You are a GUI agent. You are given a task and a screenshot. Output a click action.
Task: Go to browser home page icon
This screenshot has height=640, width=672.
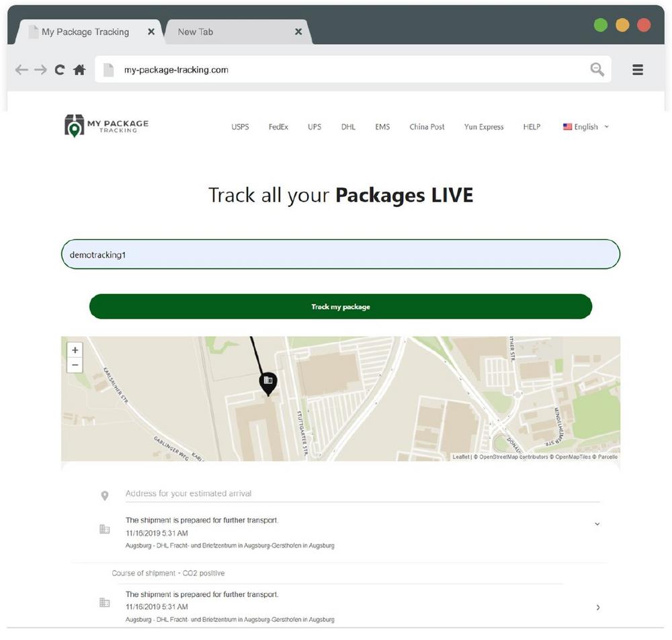[79, 70]
